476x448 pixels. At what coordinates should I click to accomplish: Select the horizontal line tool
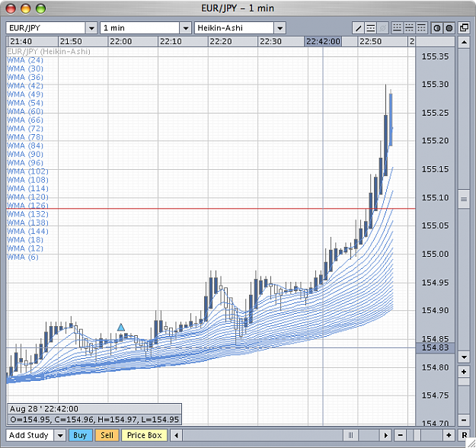coord(370,28)
